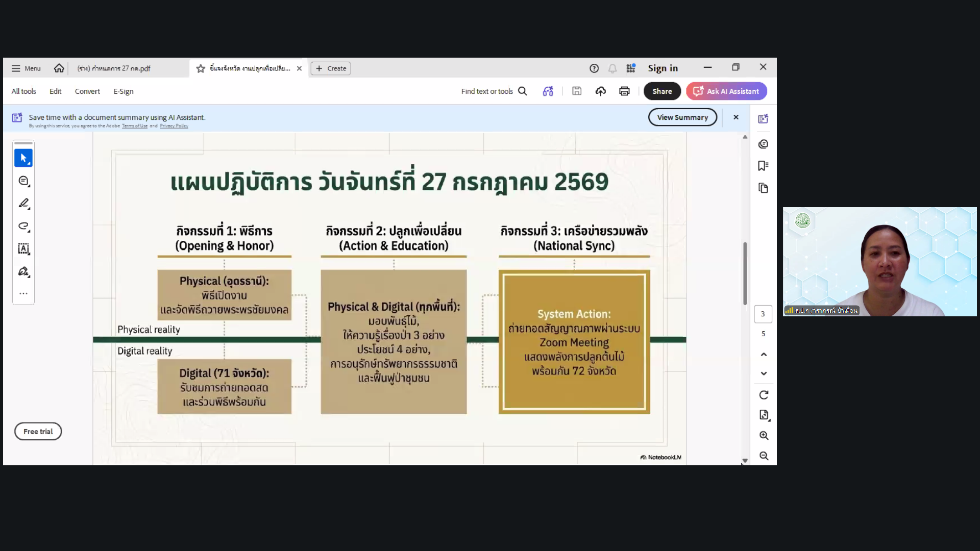Go to next page down chevron
Viewport: 980px width, 551px height.
click(764, 373)
